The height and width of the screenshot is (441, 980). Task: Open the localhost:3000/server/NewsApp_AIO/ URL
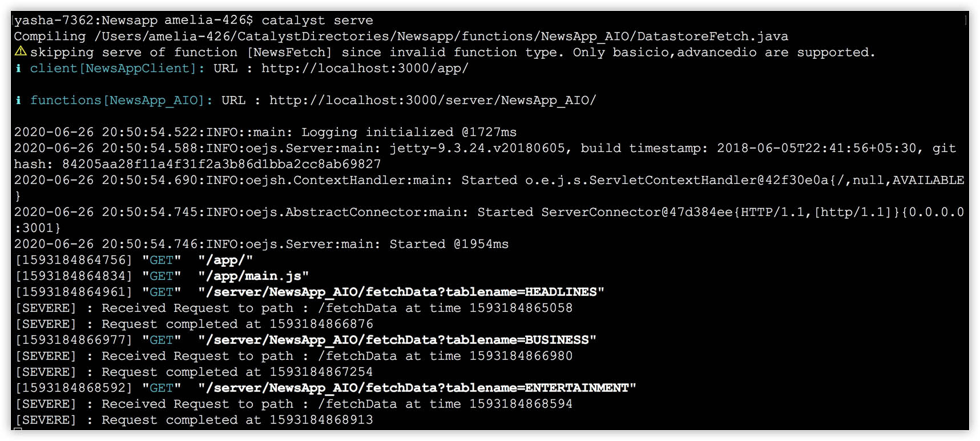coord(433,100)
